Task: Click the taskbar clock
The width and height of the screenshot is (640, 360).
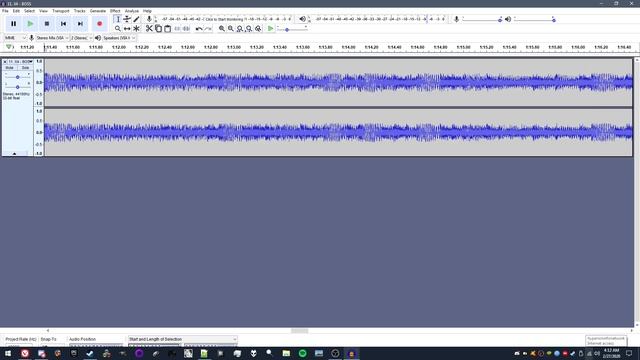Action: pyautogui.click(x=611, y=353)
